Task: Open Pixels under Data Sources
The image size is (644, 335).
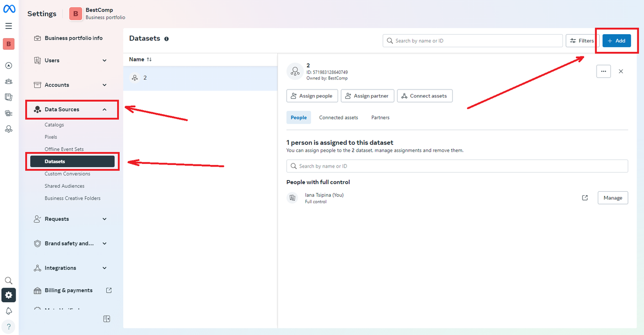Action: [51, 137]
